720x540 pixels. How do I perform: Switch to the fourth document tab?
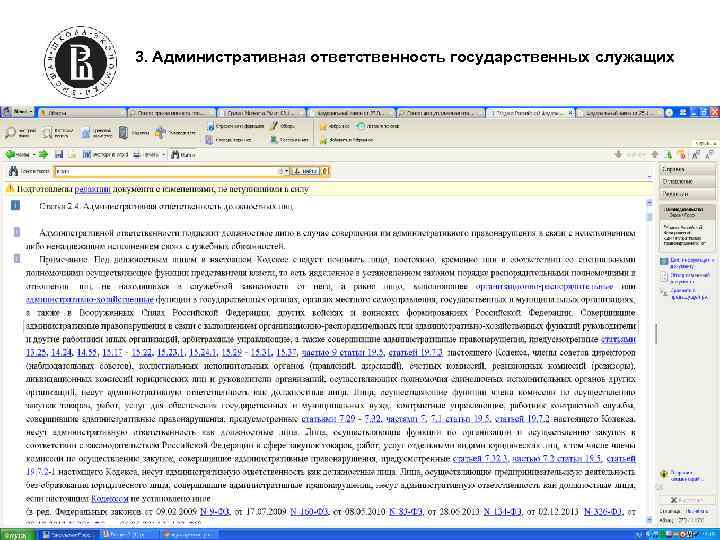click(x=351, y=112)
